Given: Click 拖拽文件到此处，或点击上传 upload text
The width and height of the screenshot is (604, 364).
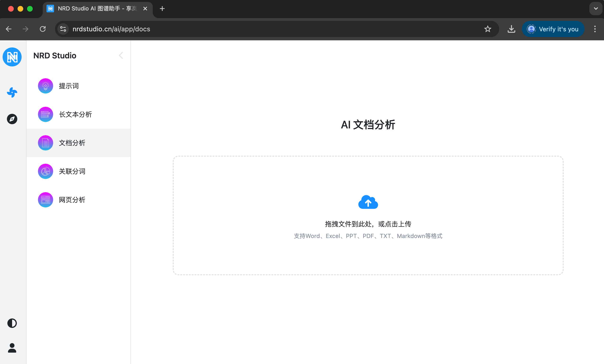Looking at the screenshot, I should point(368,224).
